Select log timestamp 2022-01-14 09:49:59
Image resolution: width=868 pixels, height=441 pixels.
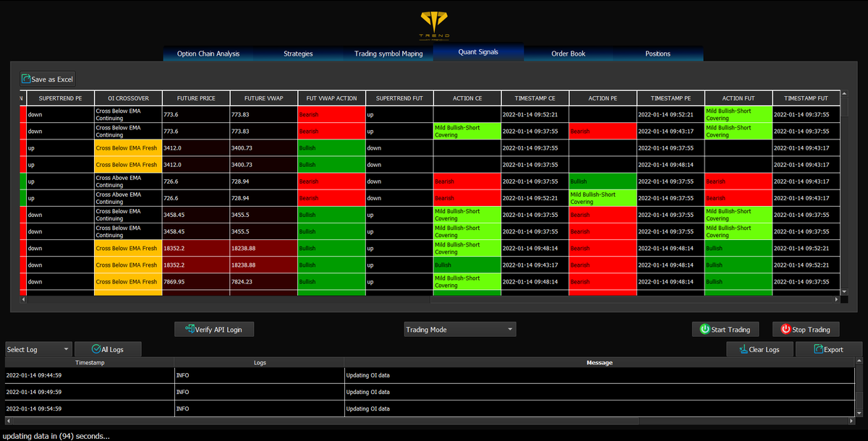pos(89,392)
